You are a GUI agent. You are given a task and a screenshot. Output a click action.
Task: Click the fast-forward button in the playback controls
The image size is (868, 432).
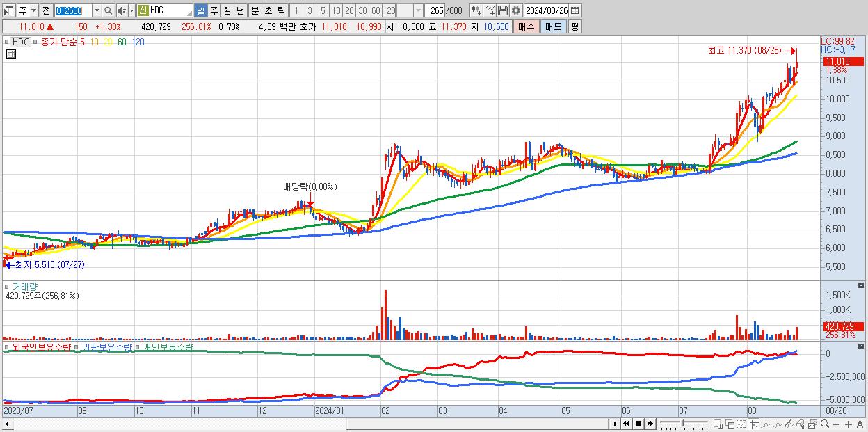coord(650,424)
